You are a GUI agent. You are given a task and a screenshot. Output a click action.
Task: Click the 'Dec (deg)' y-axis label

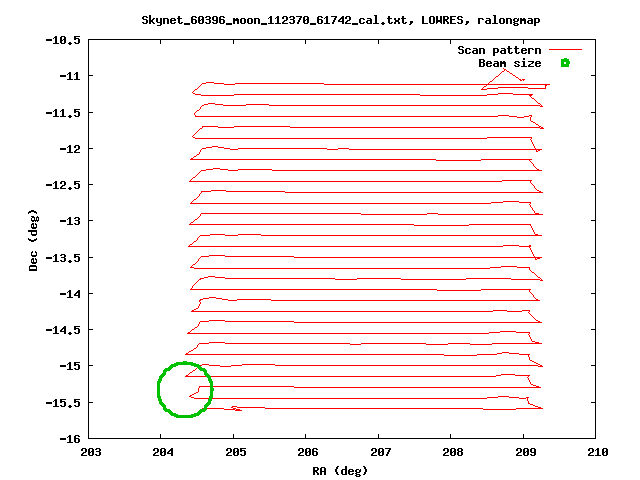(33, 240)
